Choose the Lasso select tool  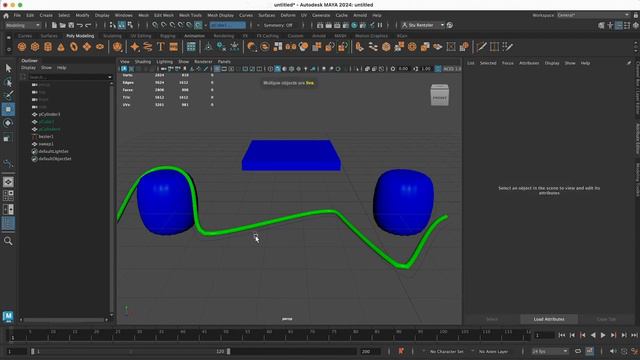pos(8,82)
